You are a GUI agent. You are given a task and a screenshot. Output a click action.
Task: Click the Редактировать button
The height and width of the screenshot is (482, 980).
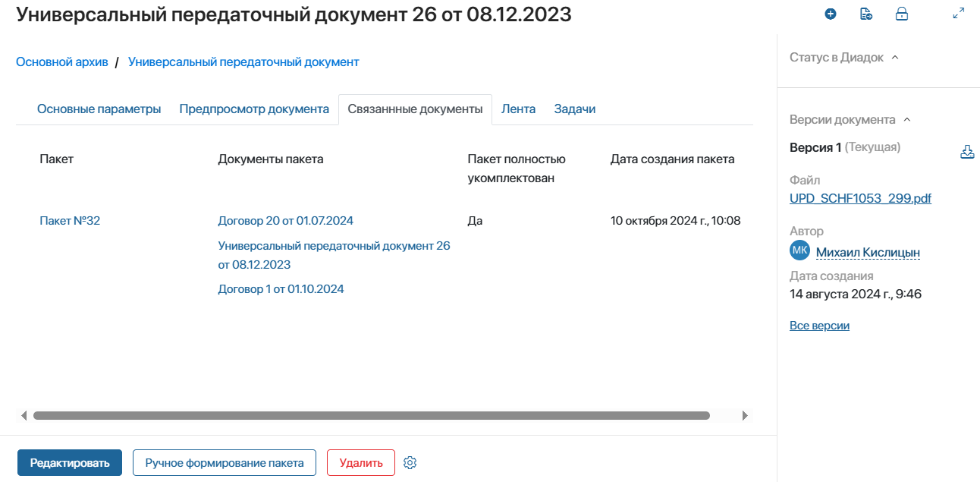point(69,462)
